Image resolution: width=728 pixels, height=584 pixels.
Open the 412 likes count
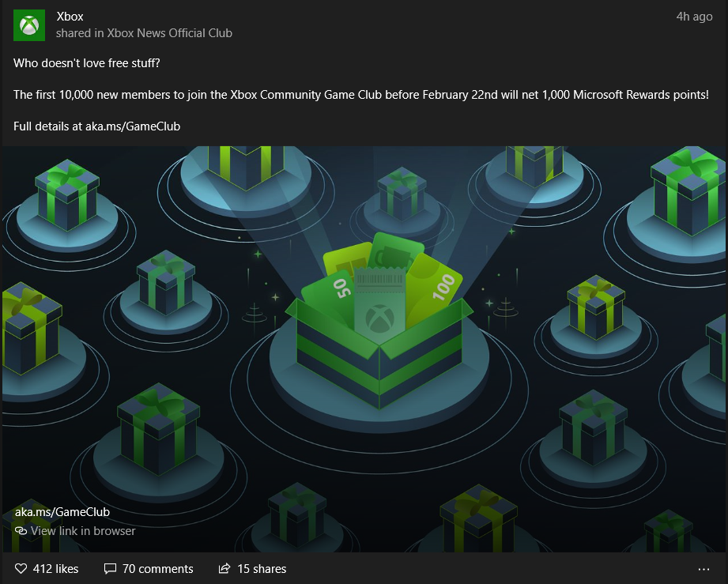[55, 569]
